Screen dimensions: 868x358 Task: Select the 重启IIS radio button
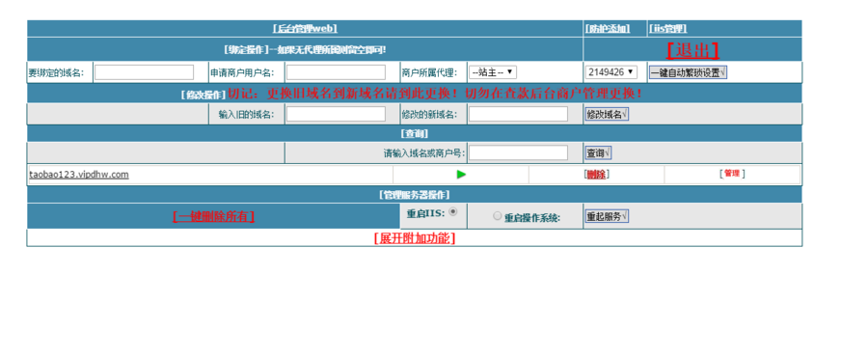click(x=453, y=211)
